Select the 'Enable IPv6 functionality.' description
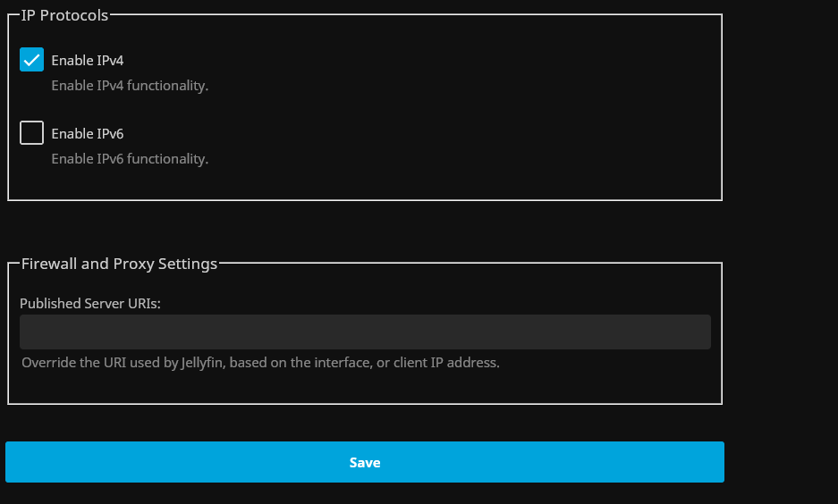 tap(130, 159)
